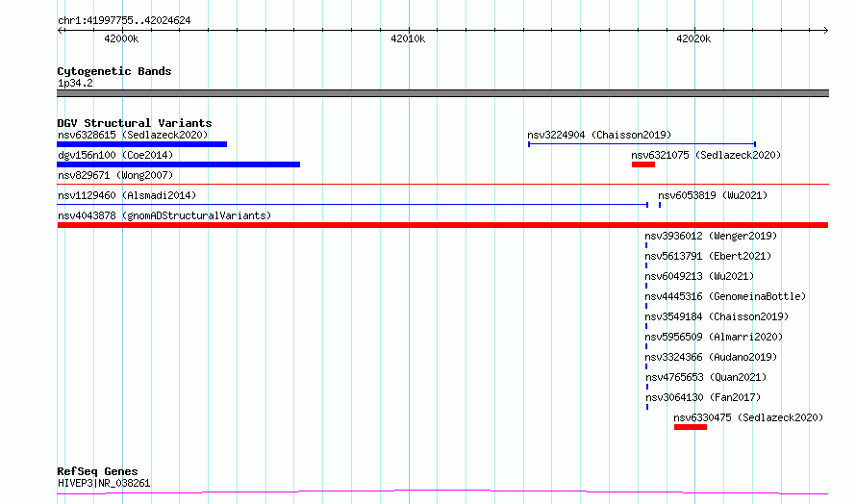856x504 pixels.
Task: Click the magenta HIVEP3 gene line
Action: (442, 492)
